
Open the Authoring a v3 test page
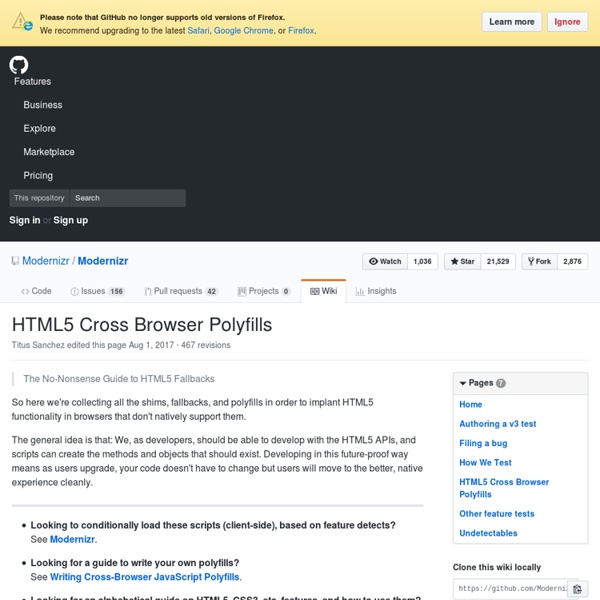click(497, 424)
